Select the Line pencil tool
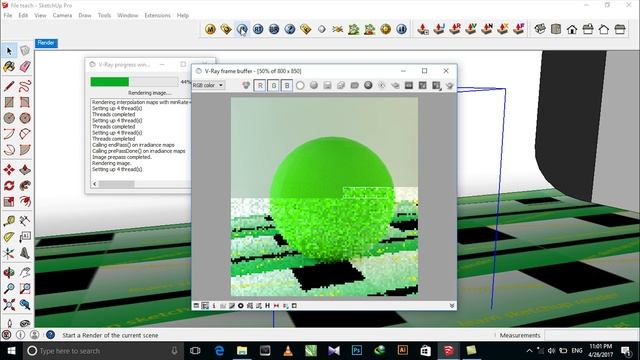 click(9, 86)
